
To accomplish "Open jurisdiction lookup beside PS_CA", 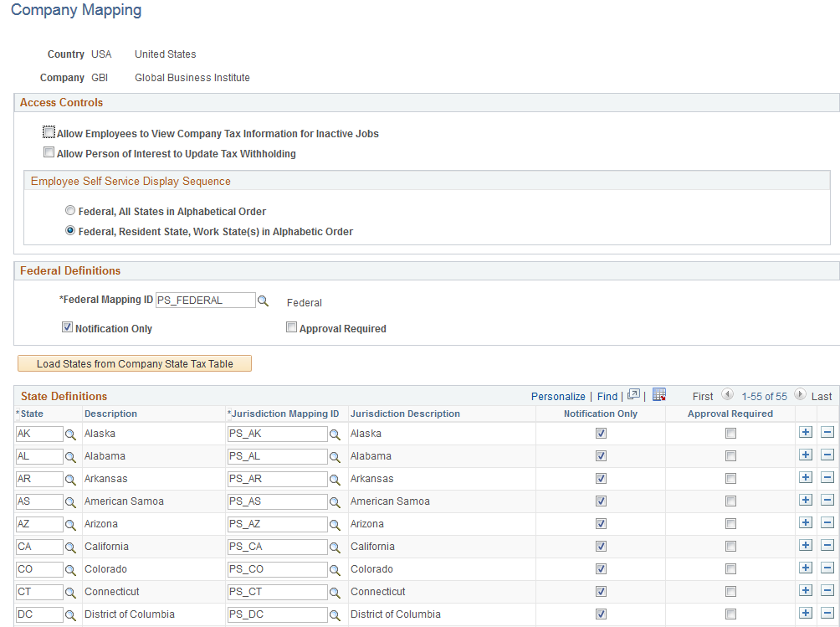I will [x=335, y=547].
